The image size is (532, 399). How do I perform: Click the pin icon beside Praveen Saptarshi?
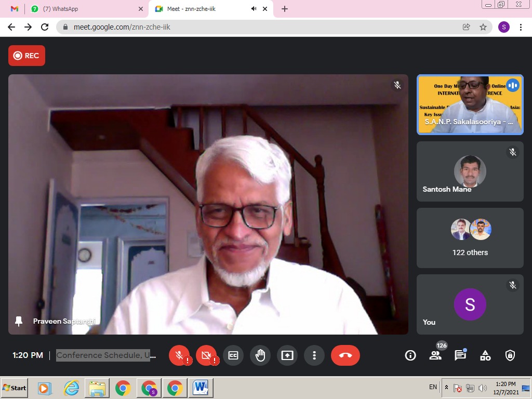coord(19,322)
